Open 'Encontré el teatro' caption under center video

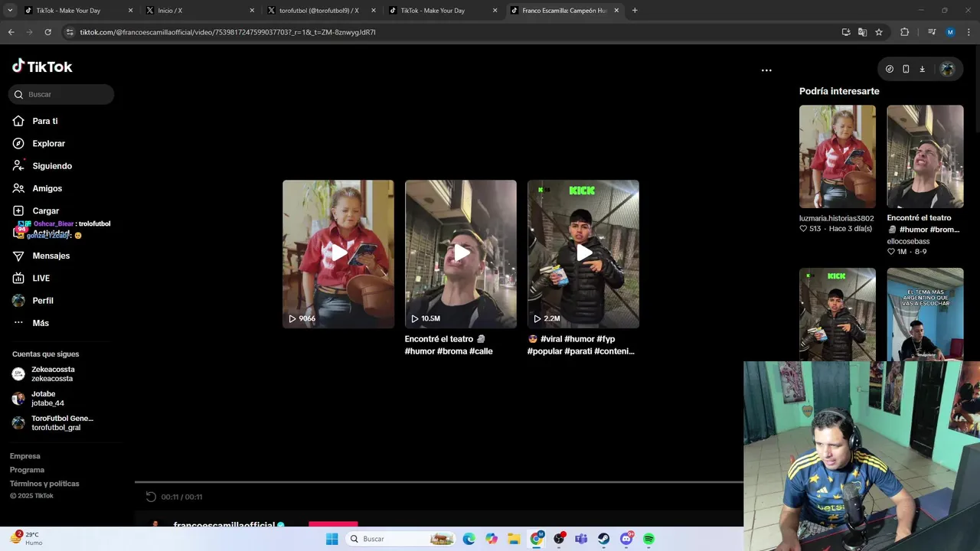tap(449, 345)
